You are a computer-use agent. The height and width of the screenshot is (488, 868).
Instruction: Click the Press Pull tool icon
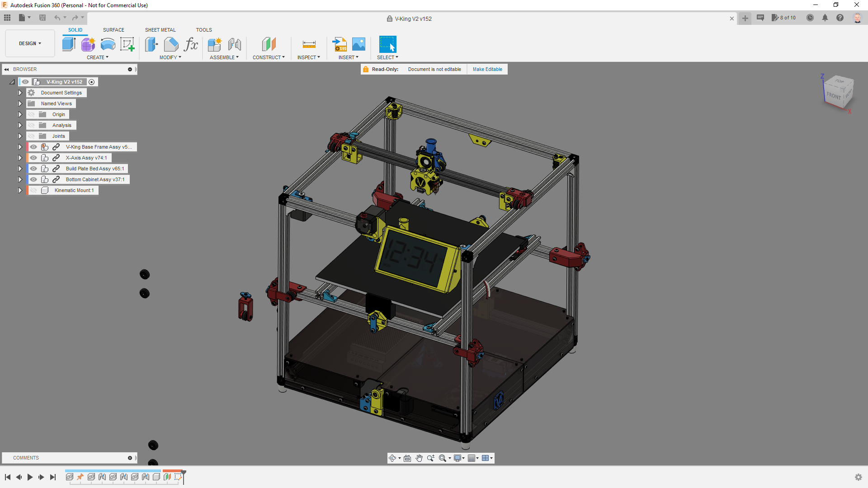click(x=151, y=44)
